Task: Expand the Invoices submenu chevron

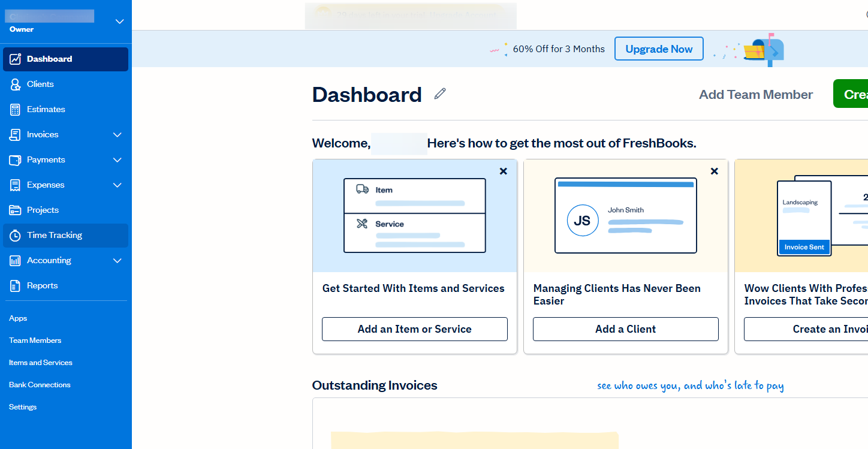Action: (117, 134)
